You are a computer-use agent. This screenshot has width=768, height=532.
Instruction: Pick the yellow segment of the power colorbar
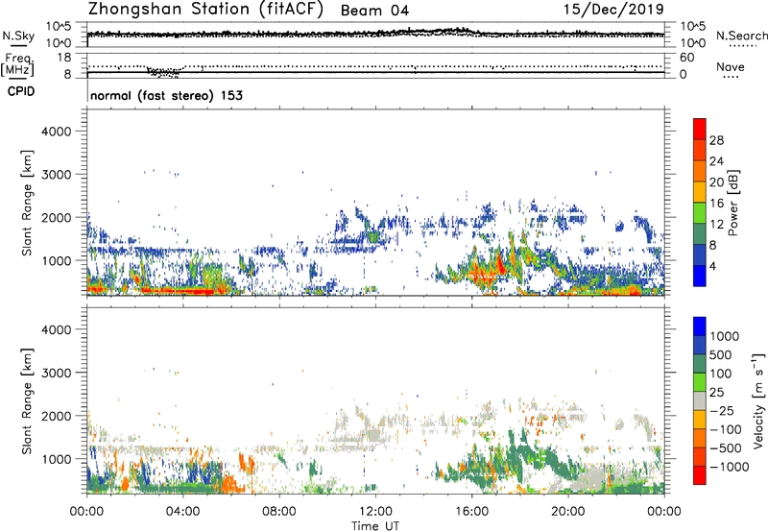[x=700, y=191]
